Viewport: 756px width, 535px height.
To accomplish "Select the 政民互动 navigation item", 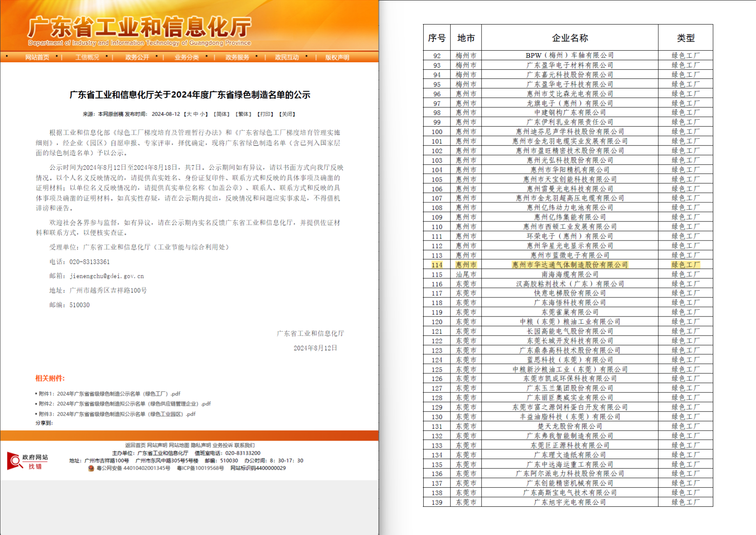I will [x=287, y=57].
